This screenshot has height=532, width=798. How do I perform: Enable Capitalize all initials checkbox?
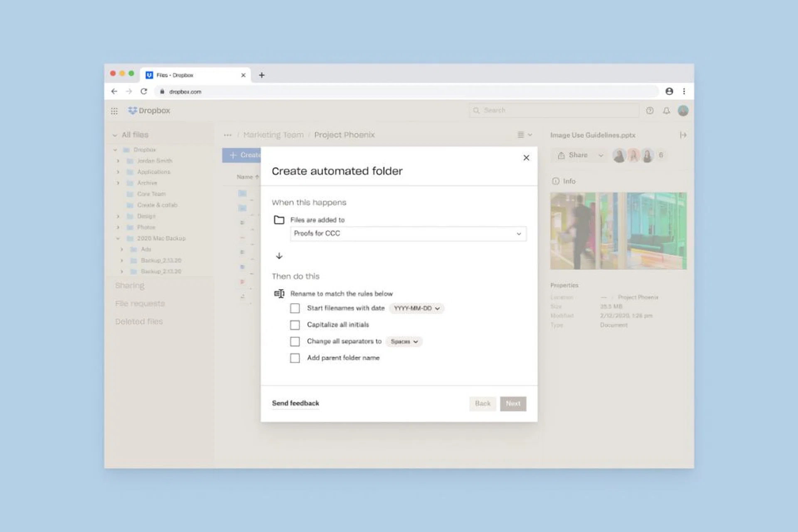295,325
